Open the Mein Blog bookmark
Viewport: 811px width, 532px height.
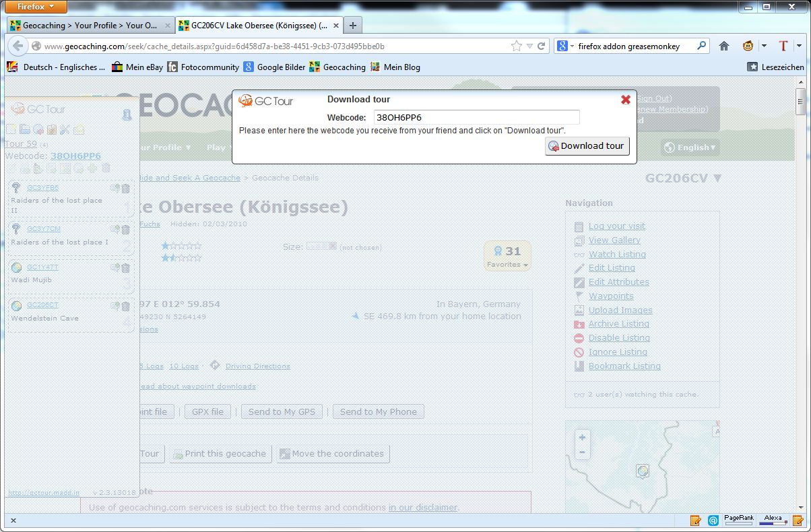395,67
